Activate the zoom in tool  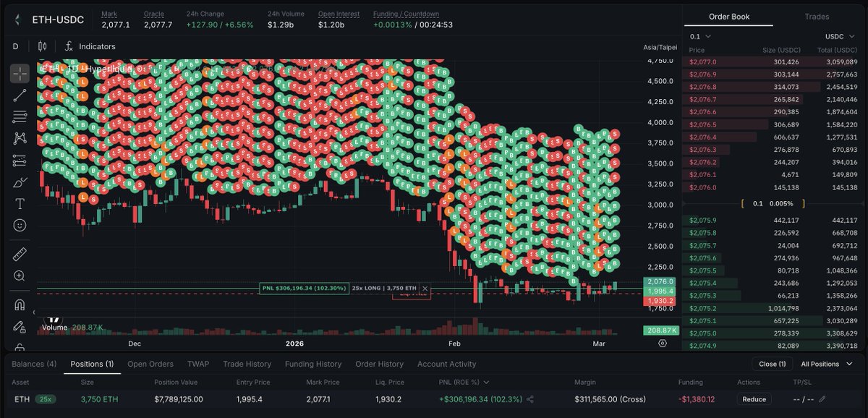pos(20,276)
